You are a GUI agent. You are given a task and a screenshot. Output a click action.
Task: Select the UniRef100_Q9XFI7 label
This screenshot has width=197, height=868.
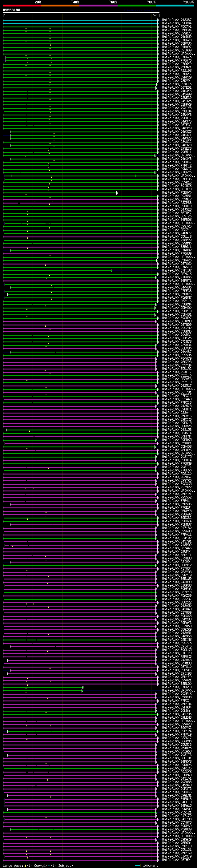pyautogui.click(x=176, y=372)
